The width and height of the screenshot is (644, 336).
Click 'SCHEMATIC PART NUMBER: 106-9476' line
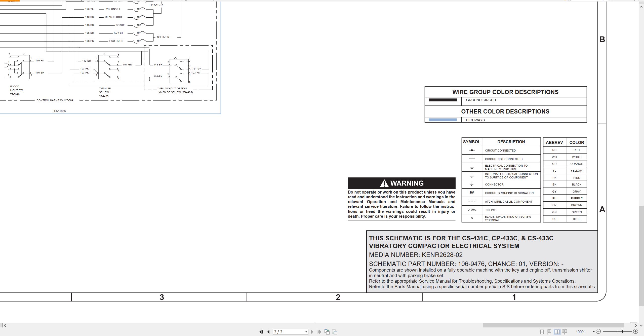click(x=466, y=264)
